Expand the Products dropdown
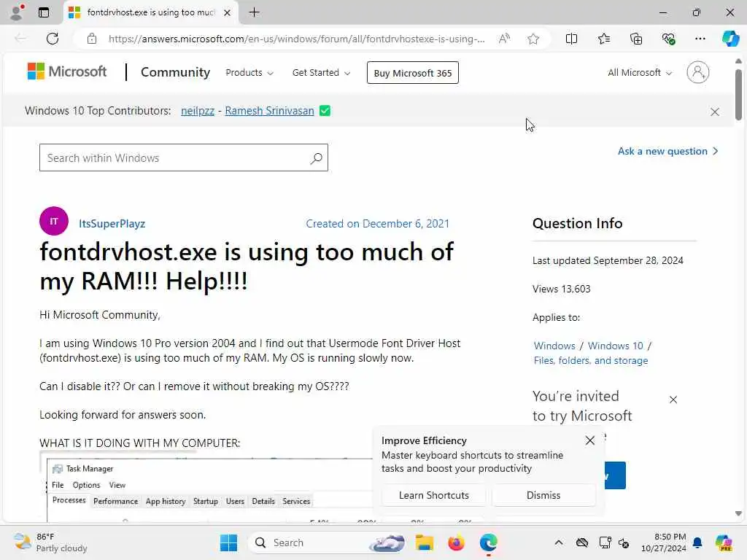747x560 pixels. pyautogui.click(x=249, y=73)
